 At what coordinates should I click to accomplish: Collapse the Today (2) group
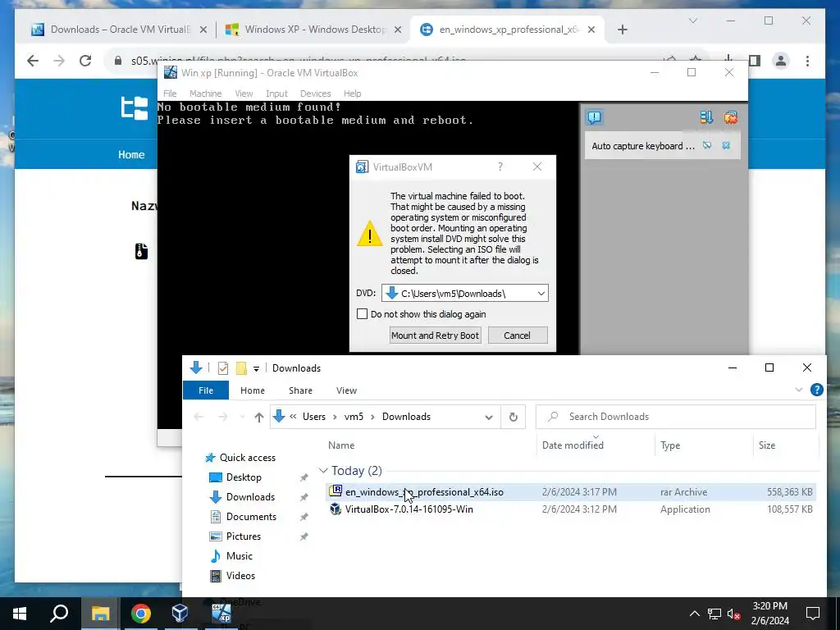tap(323, 470)
